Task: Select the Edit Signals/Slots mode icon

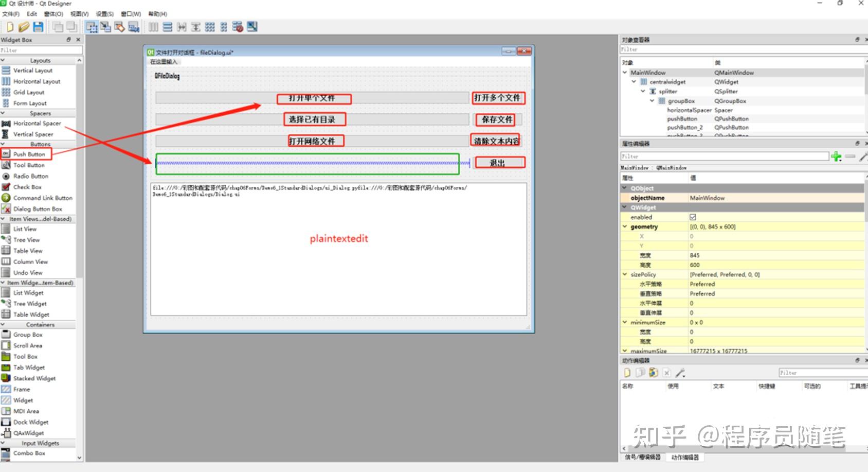Action: coord(106,27)
